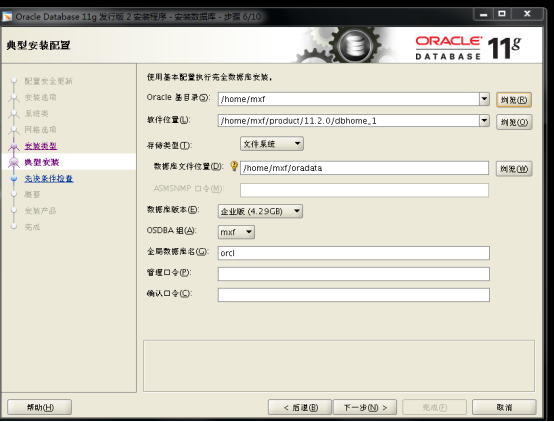Focus the 管理口令 password field

pos(354,274)
